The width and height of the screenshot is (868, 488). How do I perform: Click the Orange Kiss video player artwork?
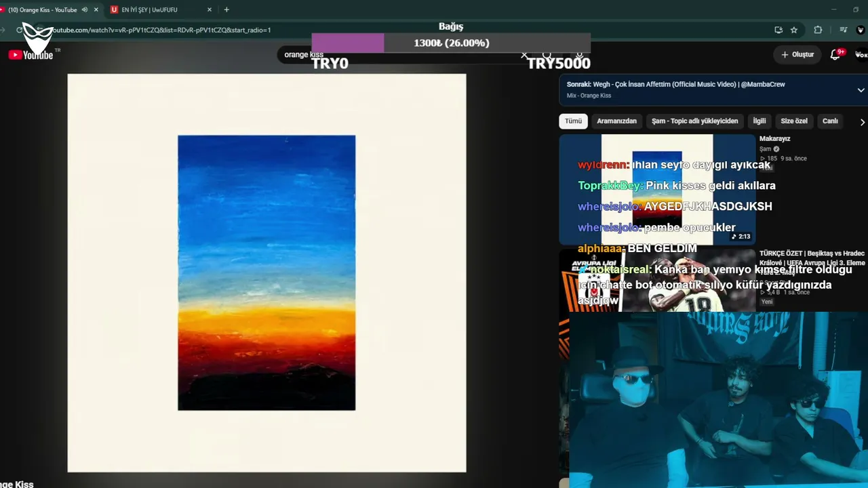267,272
